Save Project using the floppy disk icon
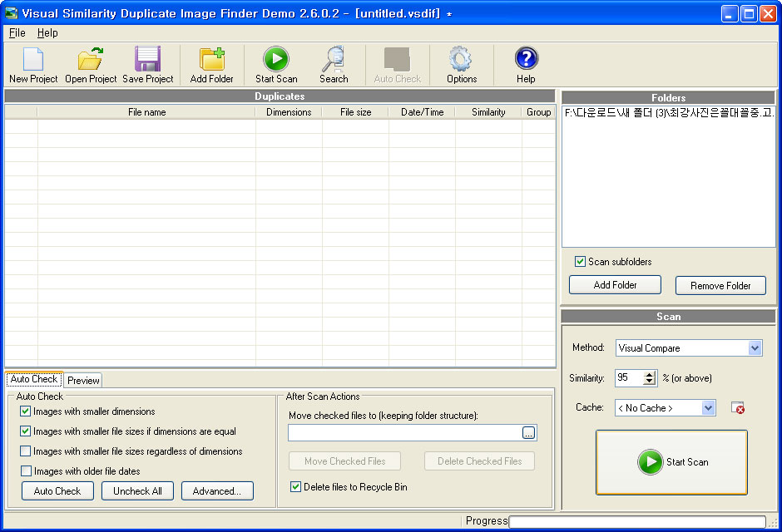 [x=147, y=65]
